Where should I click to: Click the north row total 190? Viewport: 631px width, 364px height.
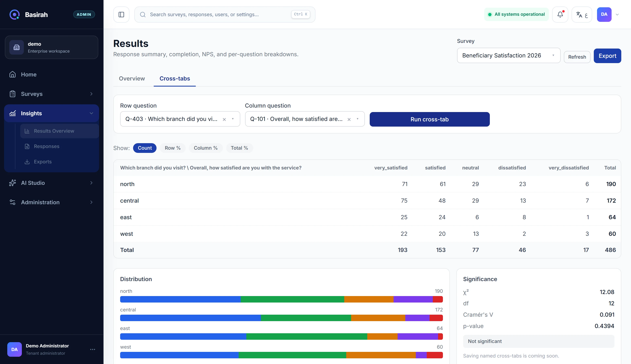pos(611,184)
